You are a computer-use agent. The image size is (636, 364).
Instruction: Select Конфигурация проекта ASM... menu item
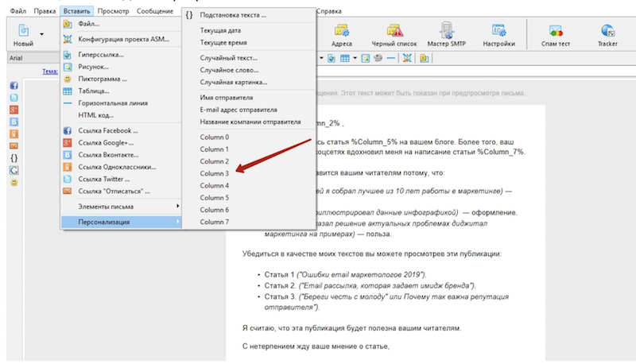pyautogui.click(x=121, y=39)
